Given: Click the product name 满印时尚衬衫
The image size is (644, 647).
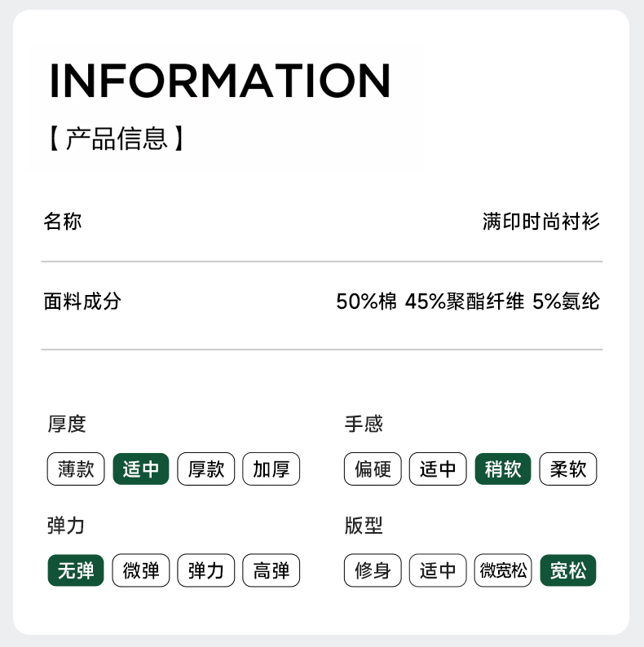Looking at the screenshot, I should (541, 221).
